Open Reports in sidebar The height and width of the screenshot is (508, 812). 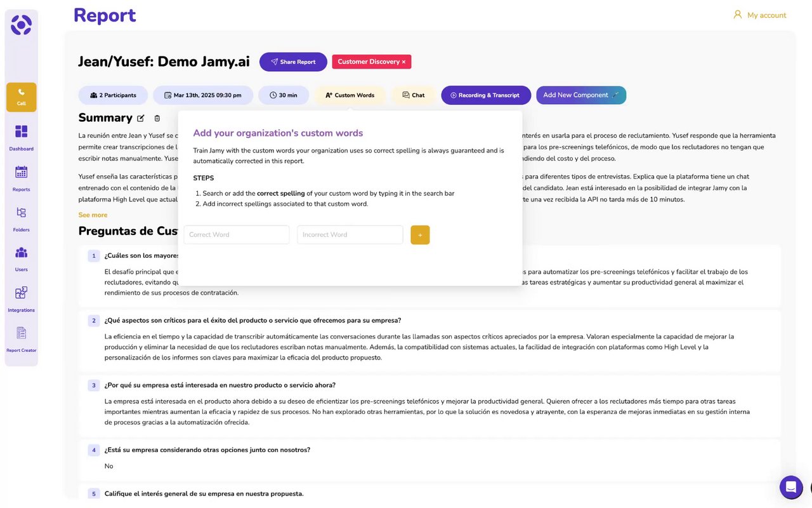pos(22,178)
